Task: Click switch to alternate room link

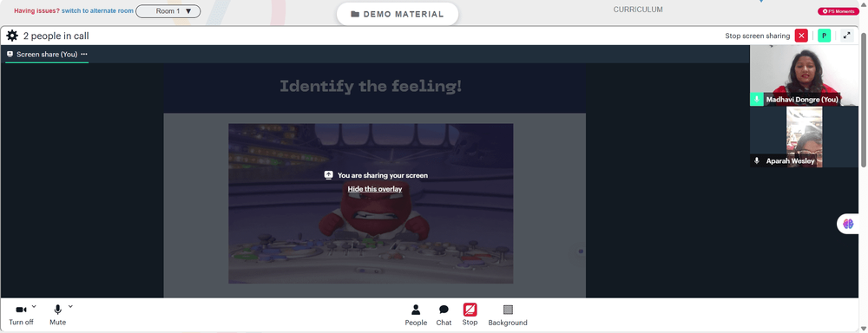Action: pyautogui.click(x=97, y=11)
